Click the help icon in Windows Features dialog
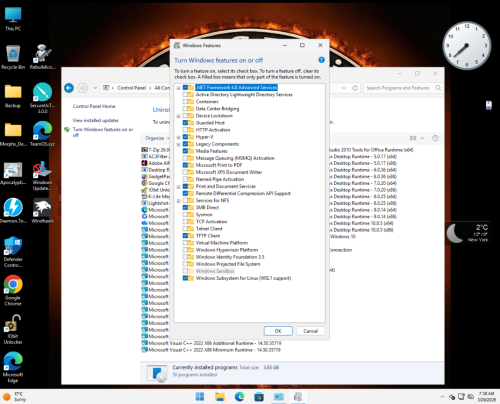The width and height of the screenshot is (500, 404). click(321, 60)
